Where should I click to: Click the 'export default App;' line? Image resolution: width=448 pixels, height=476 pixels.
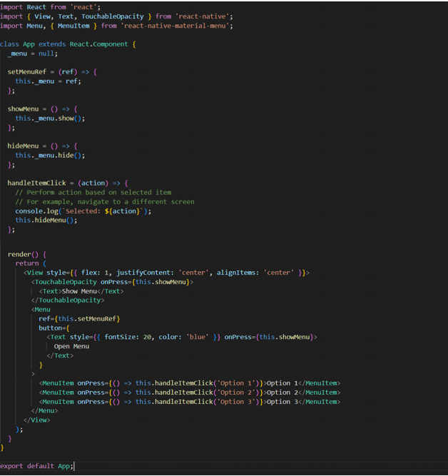click(x=36, y=466)
